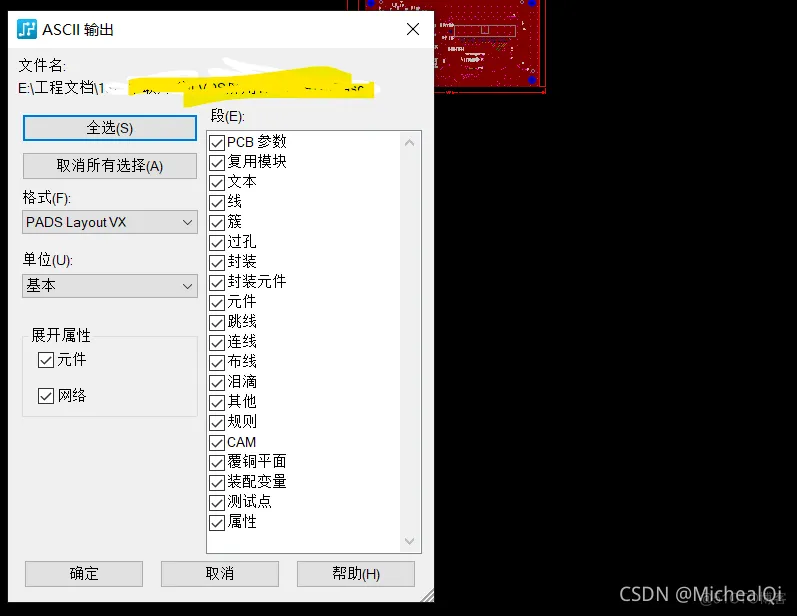Toggle the 跳线 section checkbox

pos(217,323)
